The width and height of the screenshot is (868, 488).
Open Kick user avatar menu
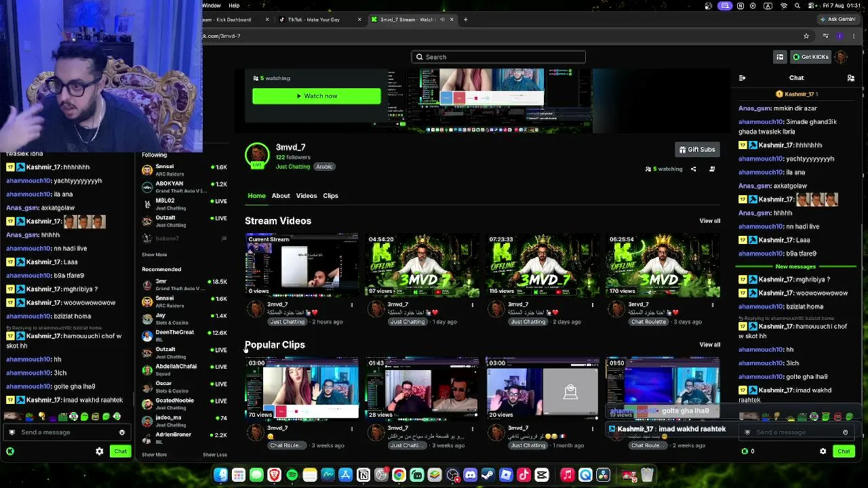[x=842, y=57]
